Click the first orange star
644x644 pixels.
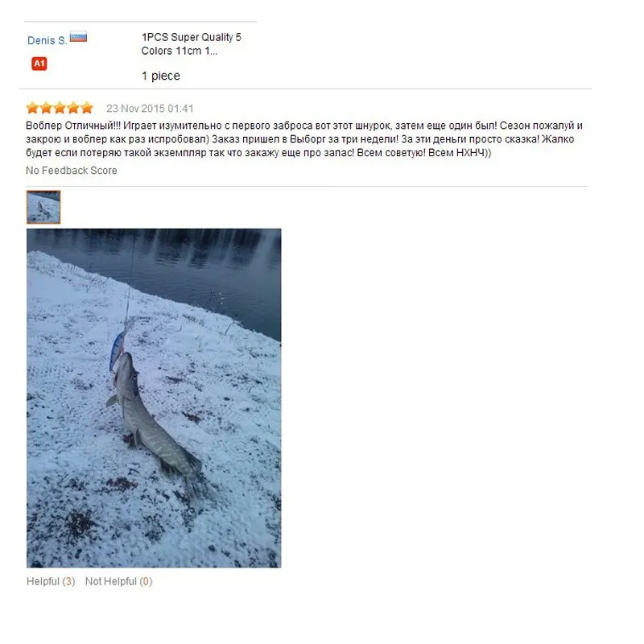(32, 108)
